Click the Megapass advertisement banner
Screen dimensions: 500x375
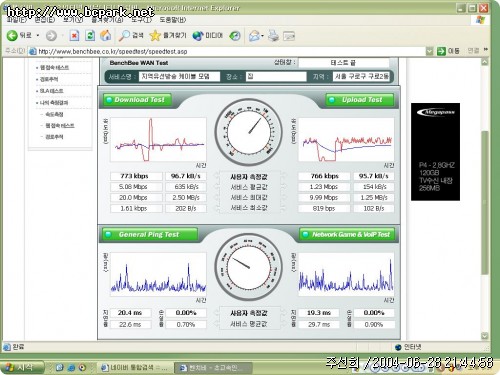pos(435,152)
